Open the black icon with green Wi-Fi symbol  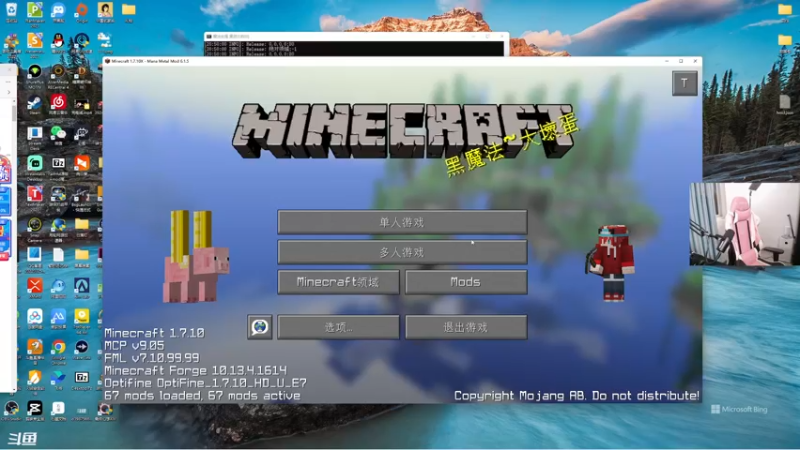click(x=35, y=72)
